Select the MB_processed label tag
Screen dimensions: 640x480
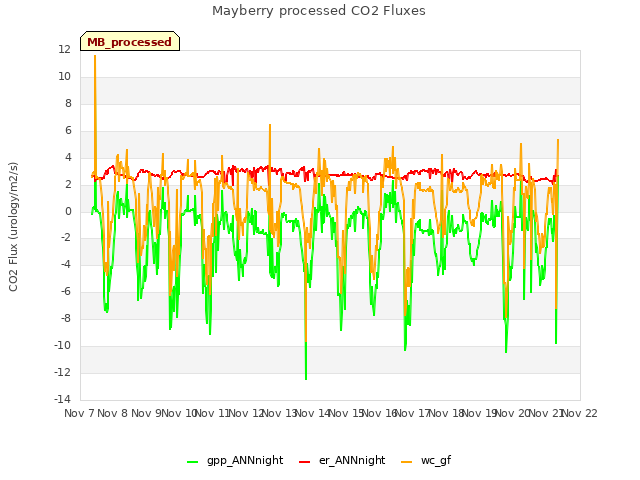coord(130,41)
